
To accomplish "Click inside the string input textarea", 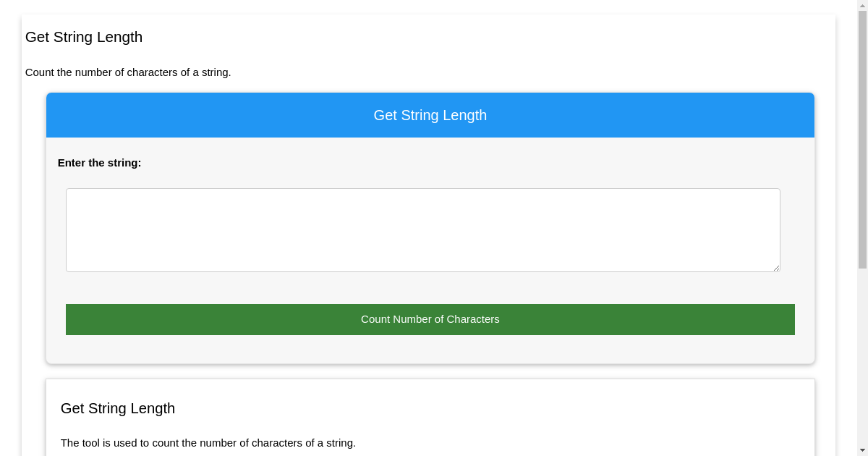I will click(422, 228).
